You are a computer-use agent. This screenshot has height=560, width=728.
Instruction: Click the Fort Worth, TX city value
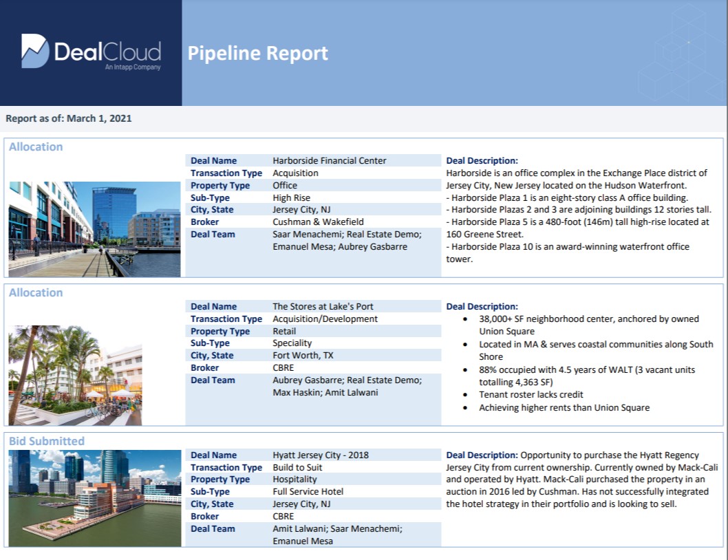[x=301, y=356]
